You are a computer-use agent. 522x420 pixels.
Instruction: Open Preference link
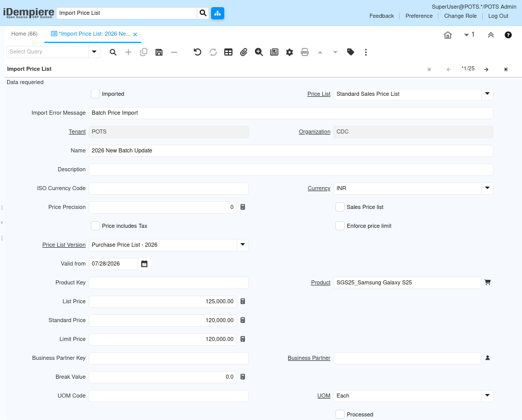coord(419,16)
